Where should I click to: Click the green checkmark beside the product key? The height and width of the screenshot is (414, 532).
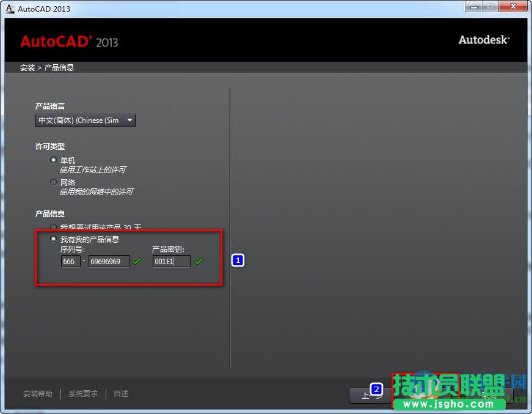[199, 261]
